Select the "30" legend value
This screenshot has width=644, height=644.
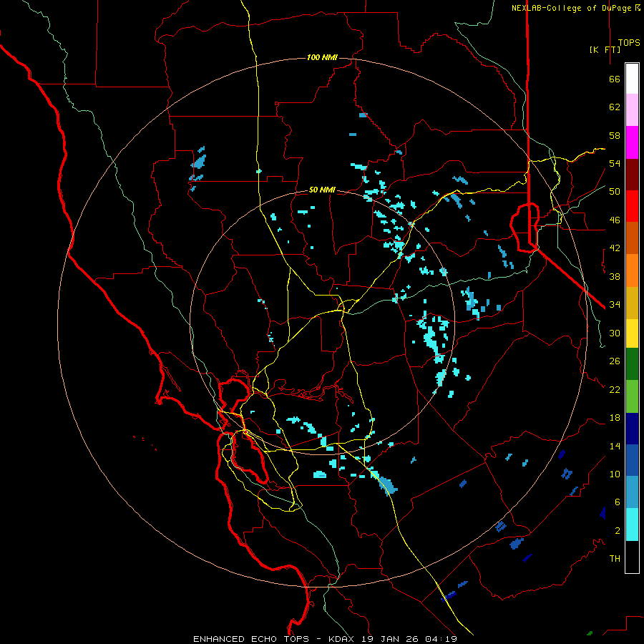615,333
